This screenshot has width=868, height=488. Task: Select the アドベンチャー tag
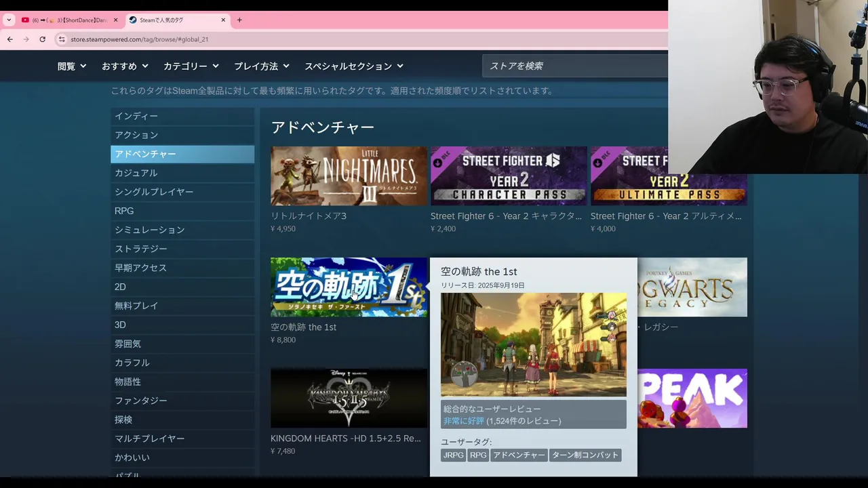(x=182, y=154)
